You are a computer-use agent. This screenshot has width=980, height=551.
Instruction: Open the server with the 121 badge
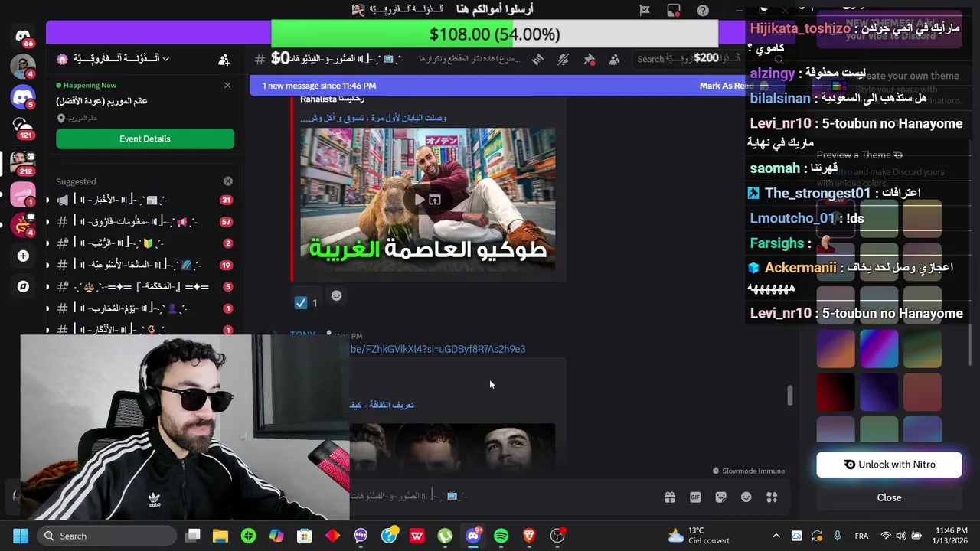coord(23,128)
